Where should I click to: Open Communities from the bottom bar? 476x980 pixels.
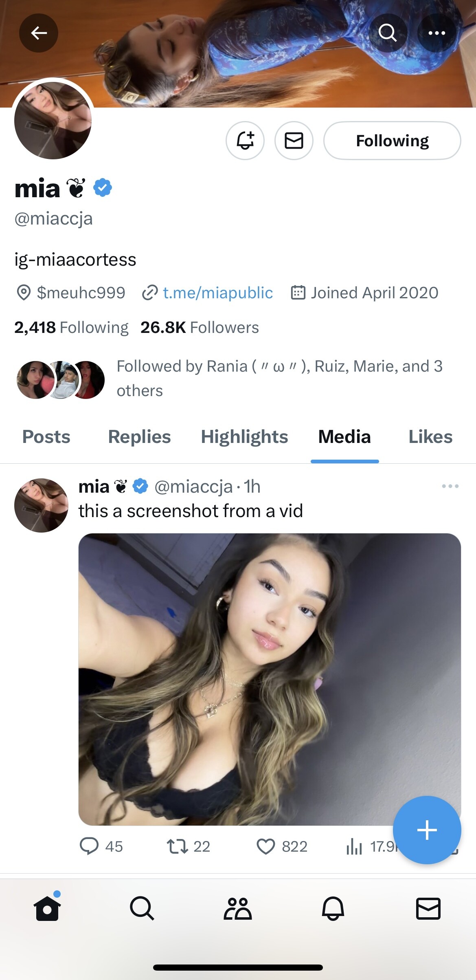pyautogui.click(x=238, y=909)
